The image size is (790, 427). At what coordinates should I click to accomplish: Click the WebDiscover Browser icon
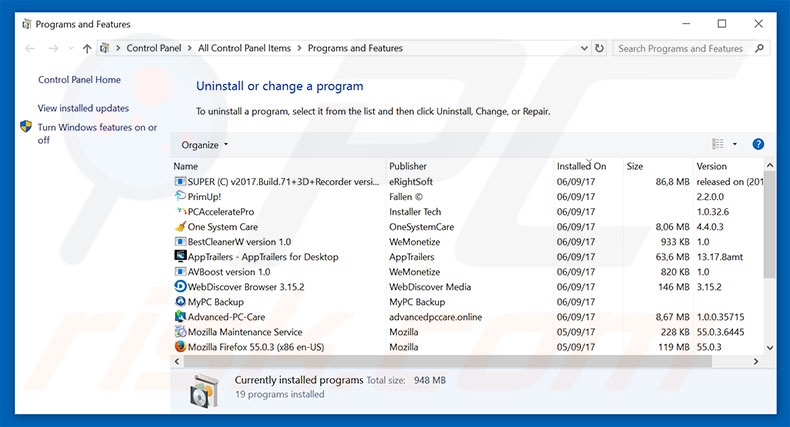click(x=180, y=287)
